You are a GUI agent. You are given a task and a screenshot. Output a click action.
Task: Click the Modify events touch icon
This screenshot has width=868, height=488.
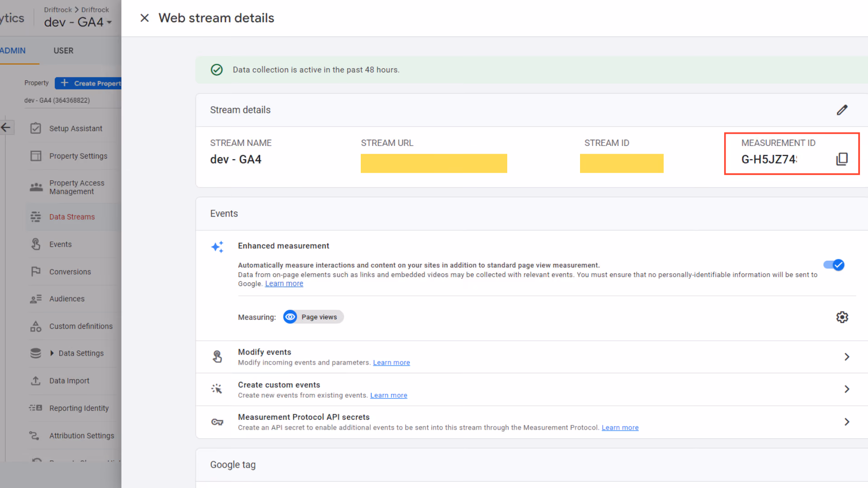(217, 357)
